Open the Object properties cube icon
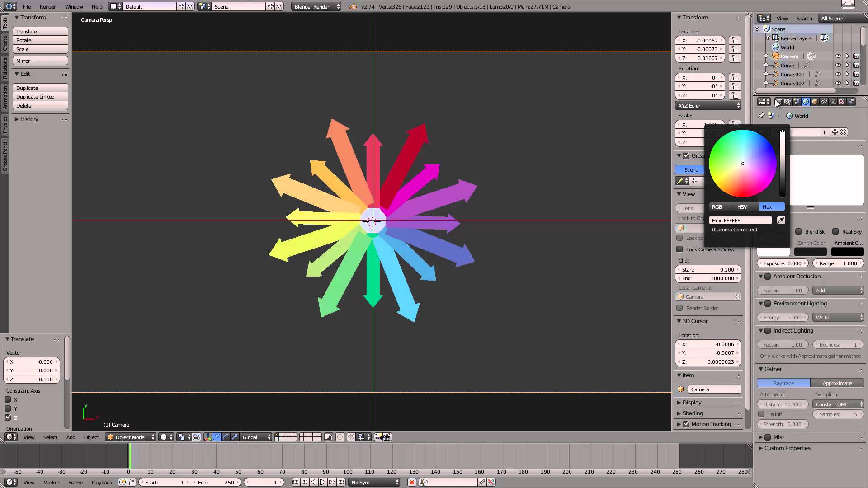This screenshot has width=868, height=488. click(x=815, y=103)
